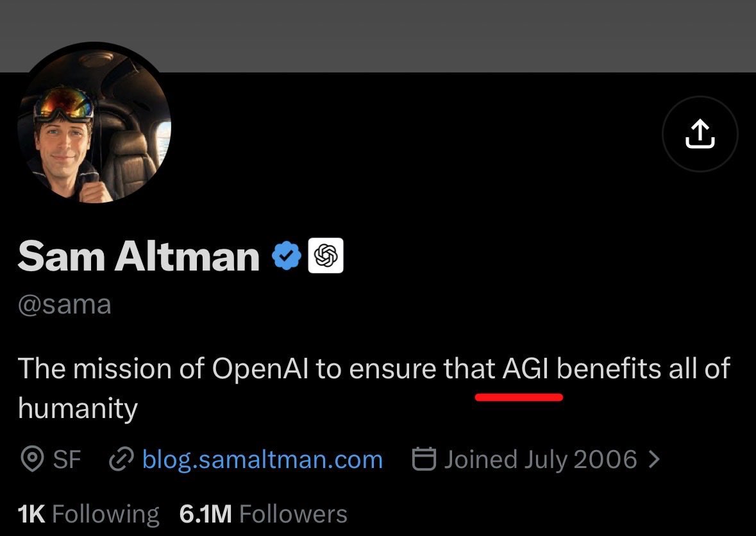Tap the gray header banner area

[x=378, y=36]
